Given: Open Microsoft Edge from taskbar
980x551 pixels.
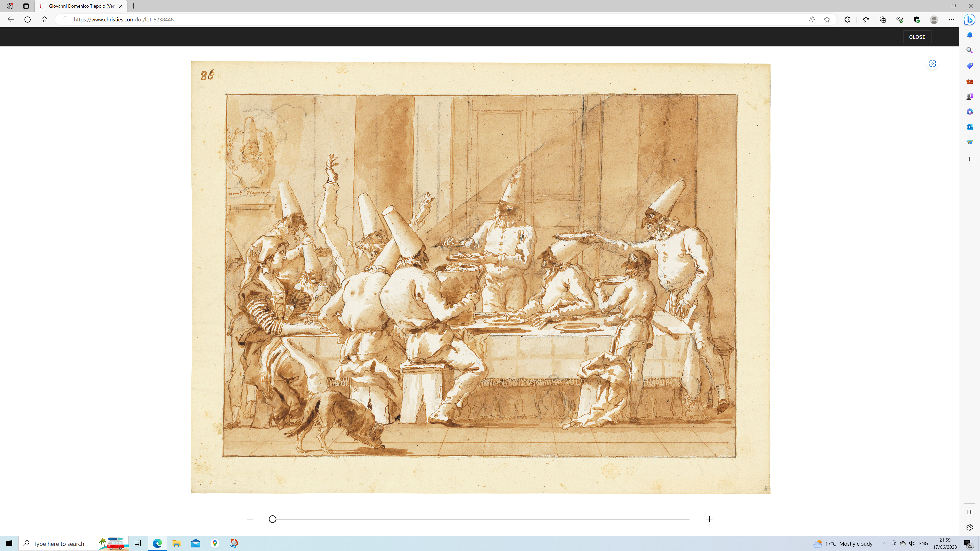Looking at the screenshot, I should [x=157, y=543].
